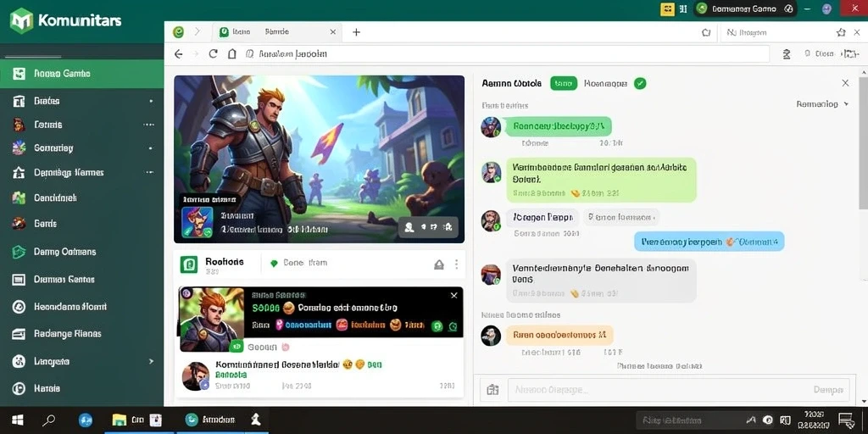Click the Demps send button
The image size is (868, 434).
tap(828, 390)
